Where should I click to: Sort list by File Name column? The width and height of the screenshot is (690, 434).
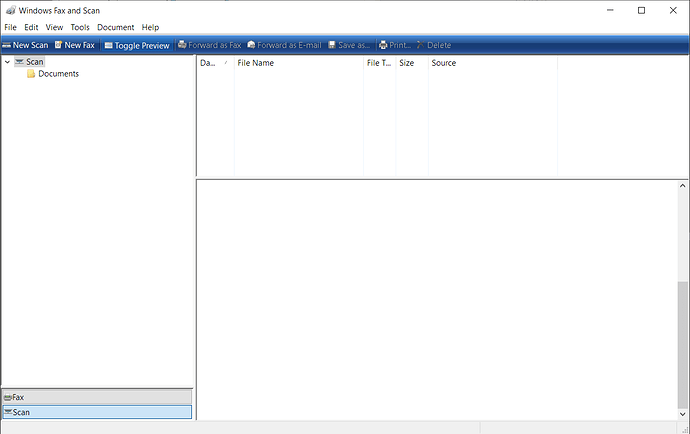click(x=298, y=63)
